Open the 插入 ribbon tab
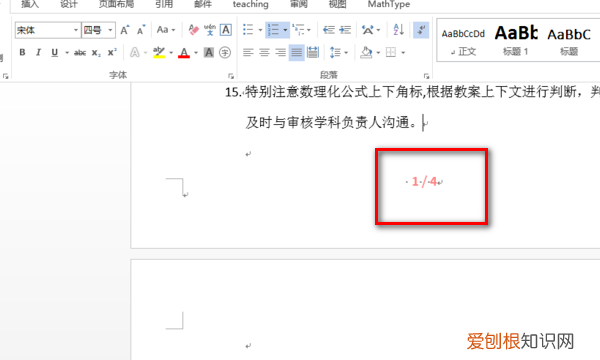Screen dimensions: 600x360 coord(30,4)
